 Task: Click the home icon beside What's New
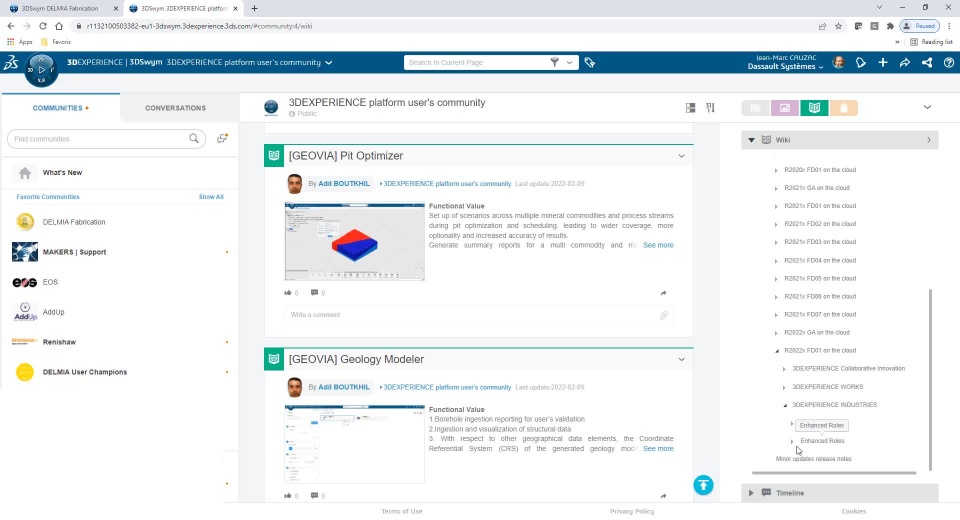[25, 173]
